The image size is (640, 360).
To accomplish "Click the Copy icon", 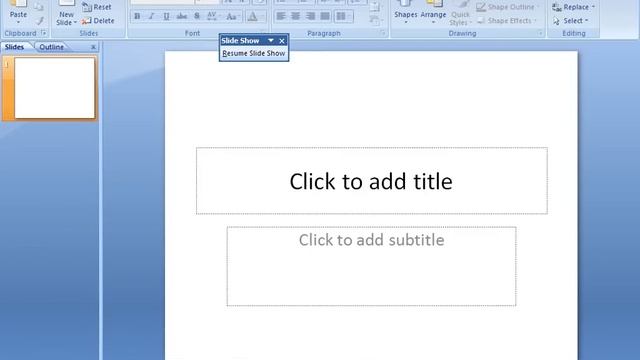I will (x=39, y=6).
